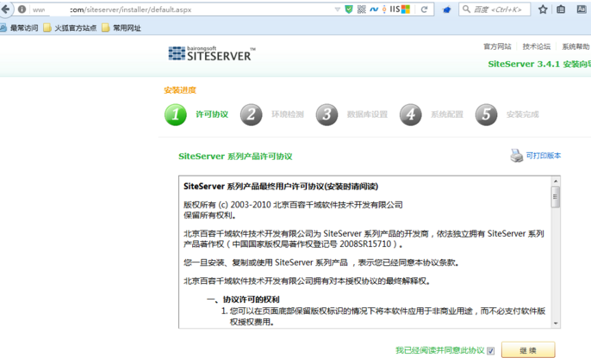591x364 pixels.
Task: Open the 常用网址 bookmark folder
Action: pos(121,28)
